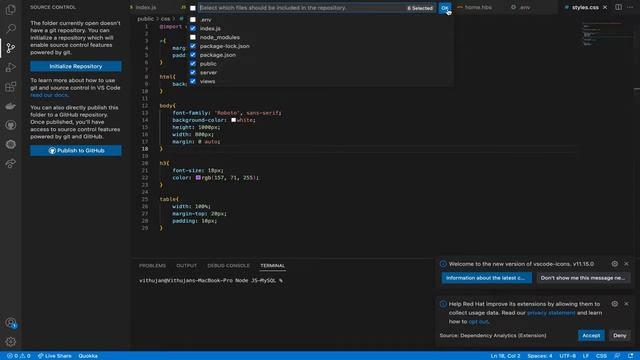Click the 'css' breadcrumb segment

click(165, 19)
